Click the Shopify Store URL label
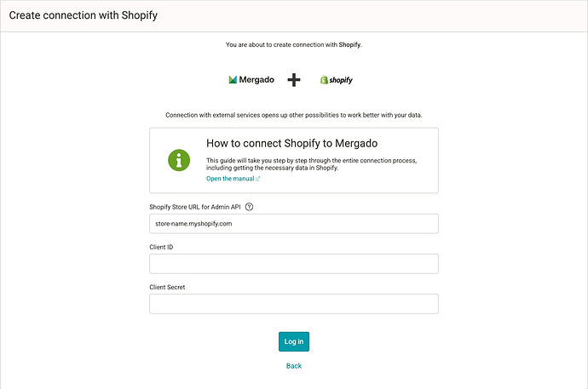Screen dimensions: 588x389 coord(194,207)
